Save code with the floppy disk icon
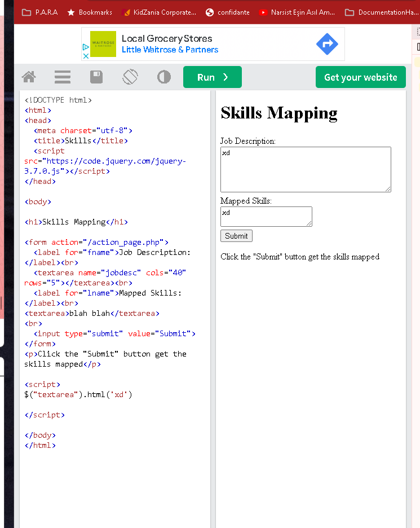 [96, 77]
